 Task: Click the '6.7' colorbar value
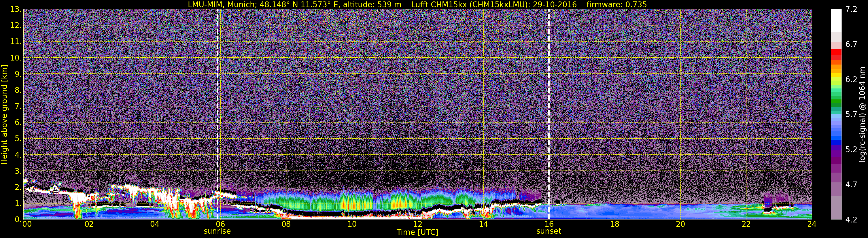point(851,44)
